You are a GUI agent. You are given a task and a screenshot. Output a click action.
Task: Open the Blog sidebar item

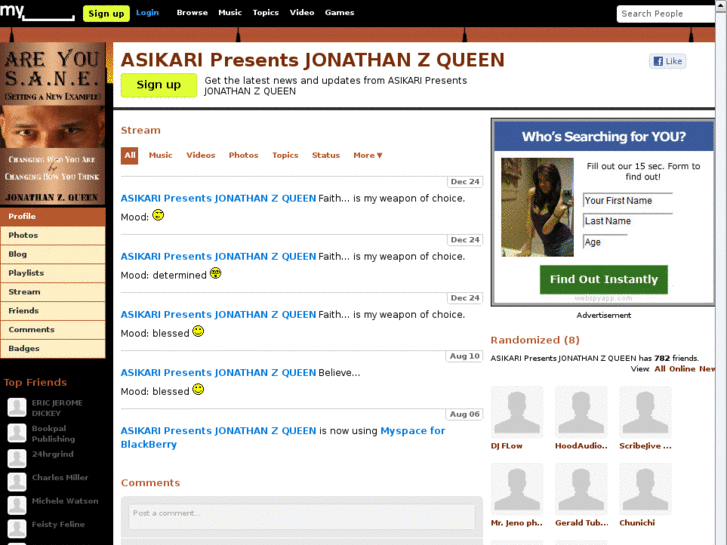53,254
